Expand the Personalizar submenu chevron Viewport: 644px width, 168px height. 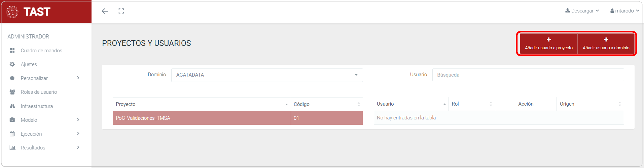[78, 78]
